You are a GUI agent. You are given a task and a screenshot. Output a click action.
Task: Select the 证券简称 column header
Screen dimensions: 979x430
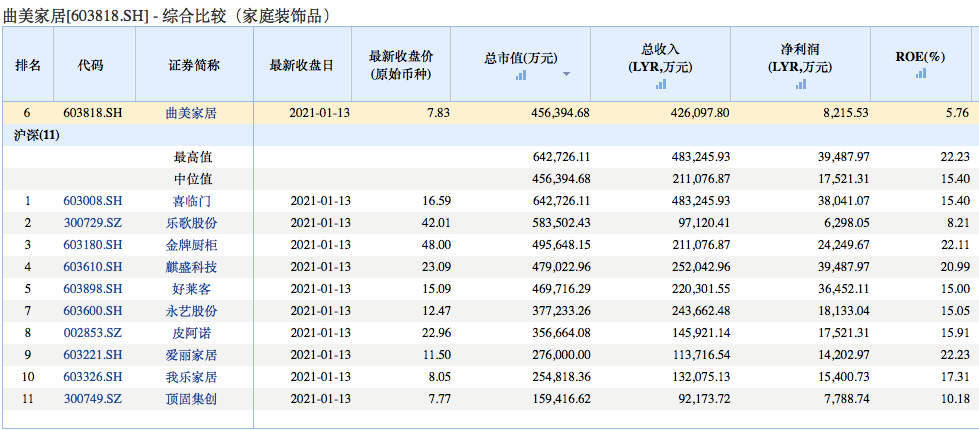(x=194, y=65)
